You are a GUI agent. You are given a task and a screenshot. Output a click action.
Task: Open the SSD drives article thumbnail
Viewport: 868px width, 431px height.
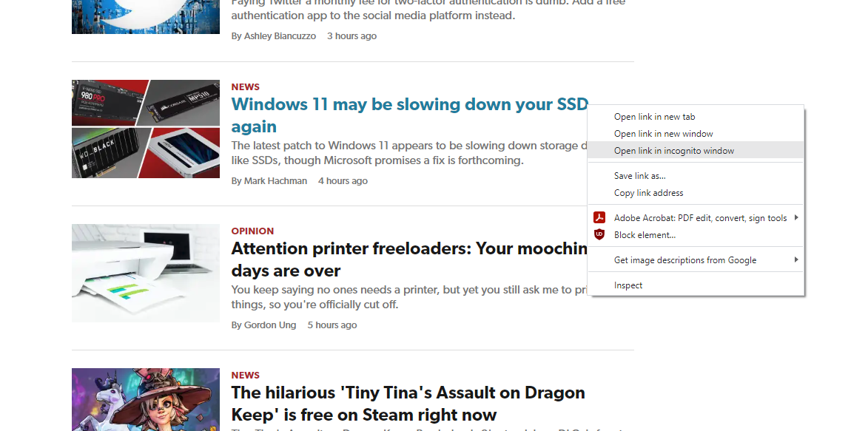146,129
